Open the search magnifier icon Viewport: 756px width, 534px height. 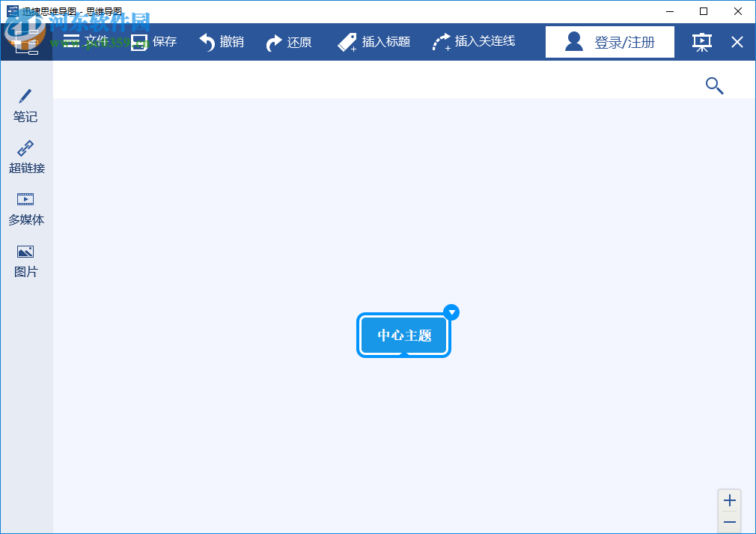pos(714,85)
